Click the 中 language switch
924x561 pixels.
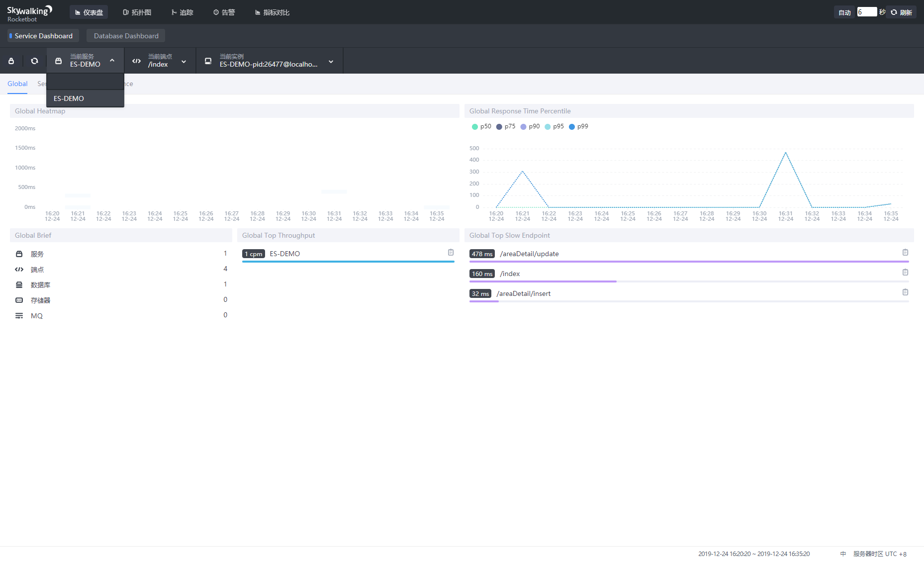click(x=843, y=554)
